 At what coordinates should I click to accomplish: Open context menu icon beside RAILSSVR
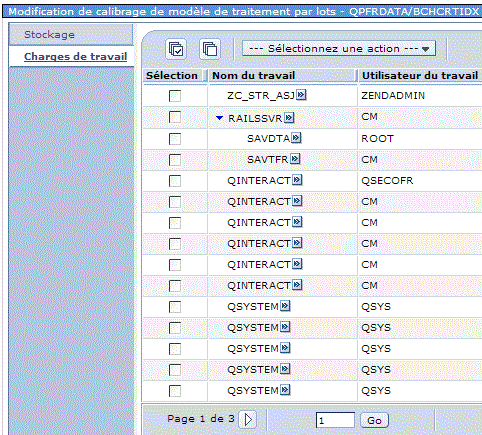289,118
